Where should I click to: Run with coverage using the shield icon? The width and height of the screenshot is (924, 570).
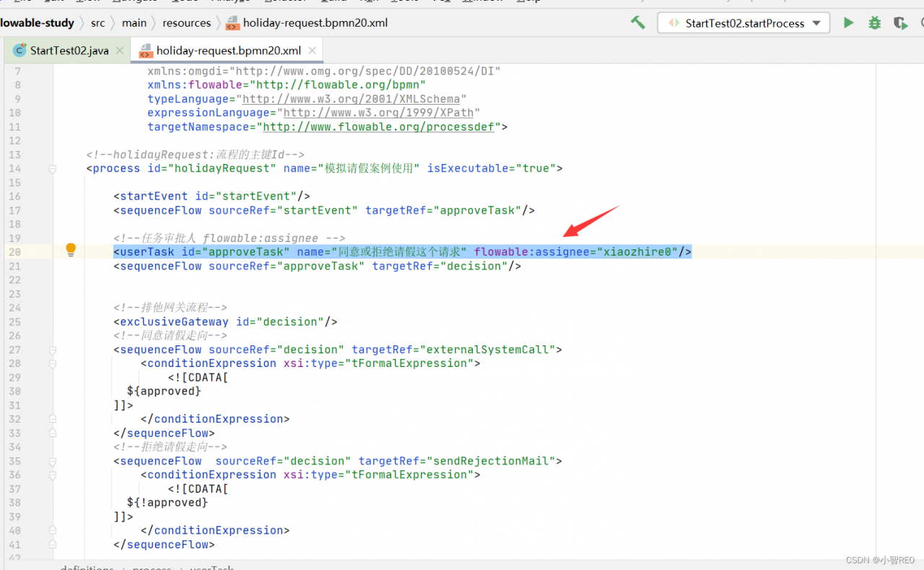point(900,23)
